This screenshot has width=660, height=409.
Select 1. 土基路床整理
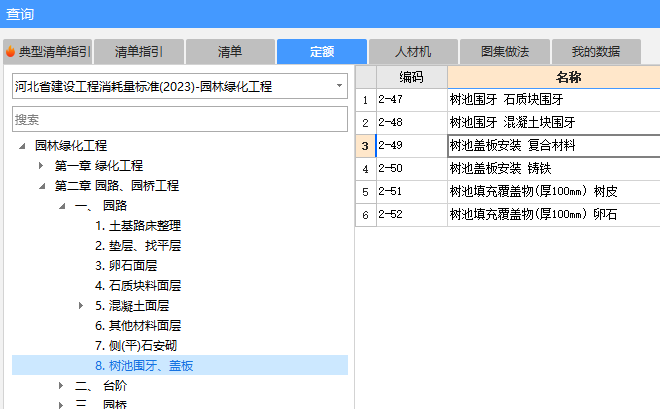[x=138, y=226]
